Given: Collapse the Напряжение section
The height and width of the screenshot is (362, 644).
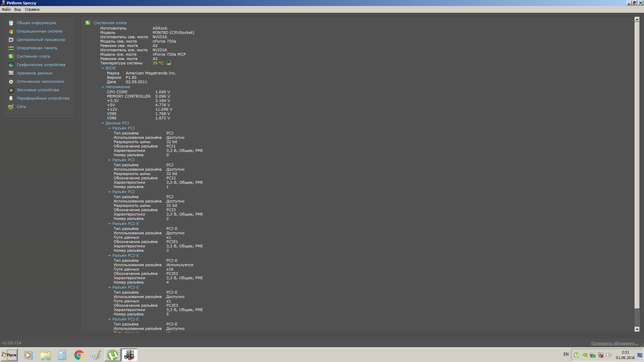Looking at the screenshot, I should (103, 87).
